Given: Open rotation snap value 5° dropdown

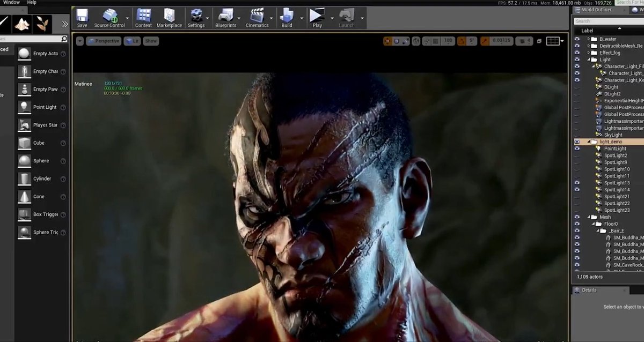Looking at the screenshot, I should tap(472, 41).
